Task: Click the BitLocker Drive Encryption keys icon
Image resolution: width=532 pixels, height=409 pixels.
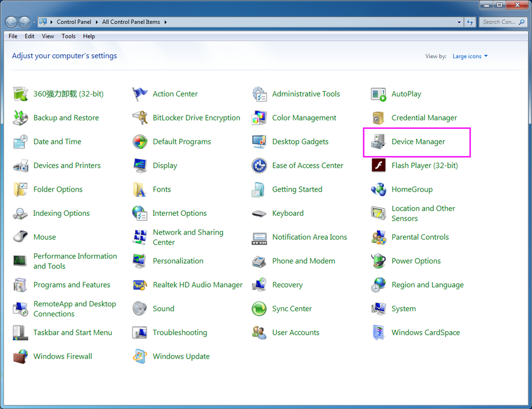Action: click(140, 118)
